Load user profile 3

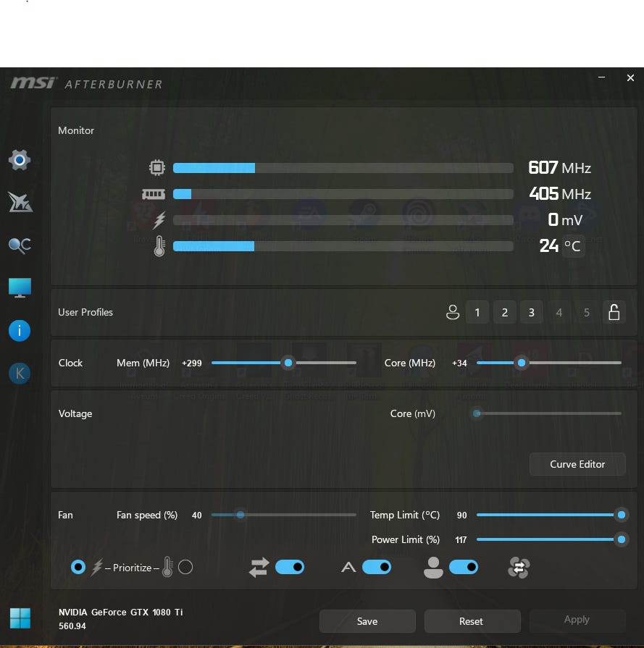coord(532,313)
